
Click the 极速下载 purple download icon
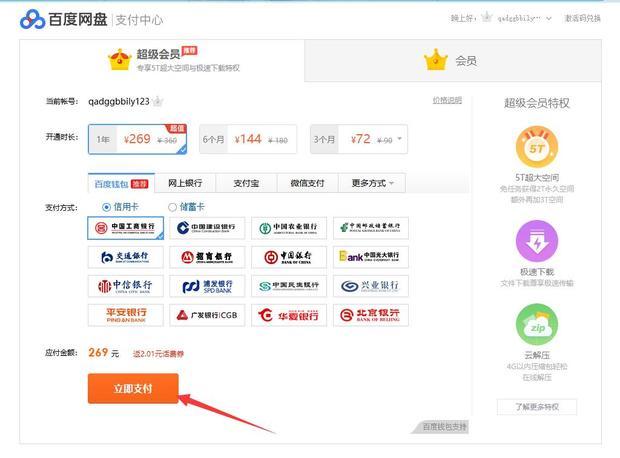point(537,241)
